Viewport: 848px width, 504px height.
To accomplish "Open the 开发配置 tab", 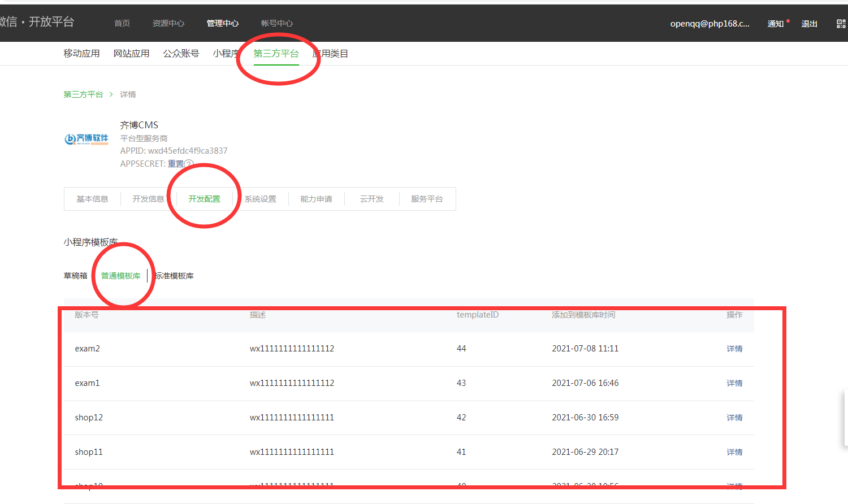I will (x=204, y=199).
